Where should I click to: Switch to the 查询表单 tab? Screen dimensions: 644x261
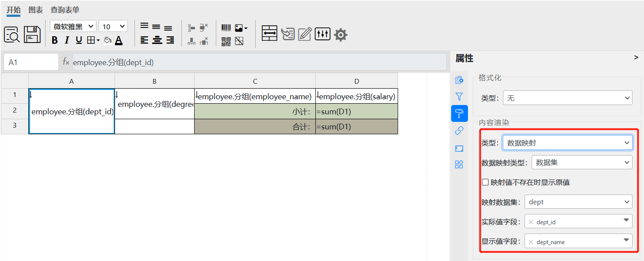tap(65, 10)
